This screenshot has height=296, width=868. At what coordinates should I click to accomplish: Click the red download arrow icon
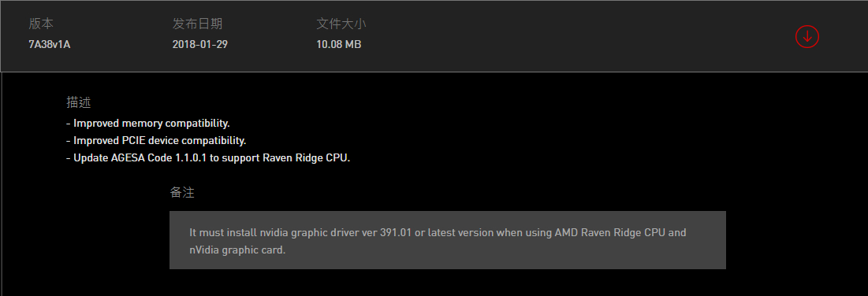click(807, 36)
